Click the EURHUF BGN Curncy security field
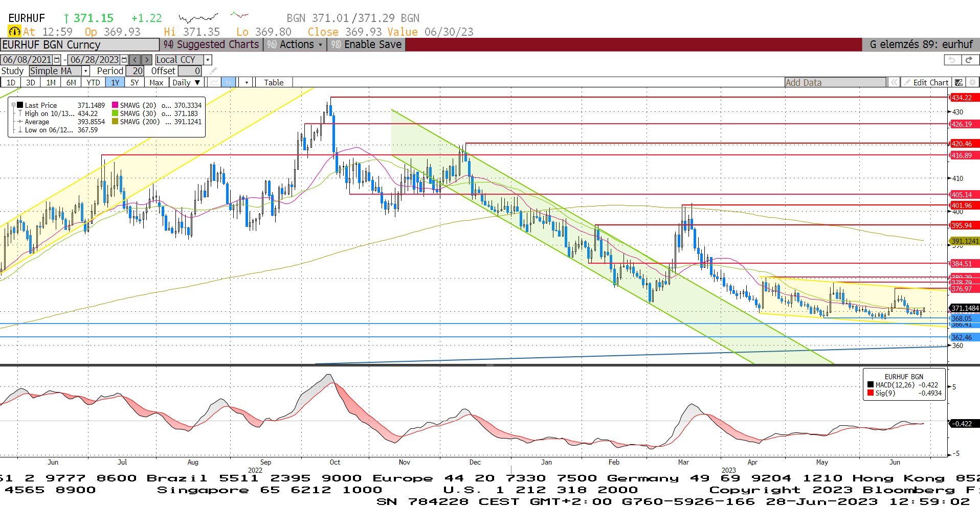This screenshot has width=980, height=530. tap(80, 44)
